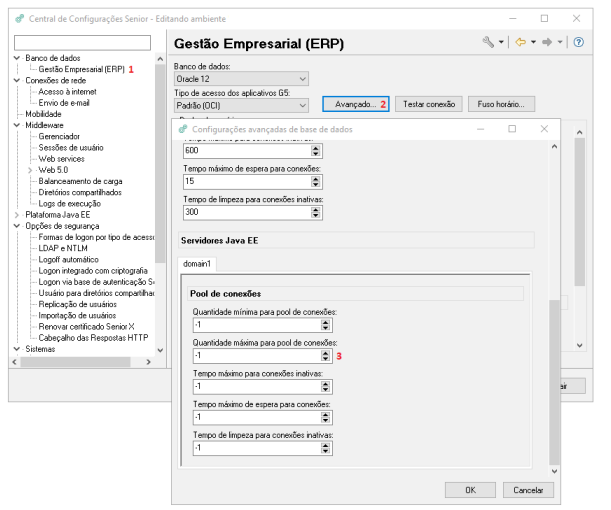Click scroll-up arrow of ERP panel
611x510 pixels.
pyautogui.click(x=579, y=132)
